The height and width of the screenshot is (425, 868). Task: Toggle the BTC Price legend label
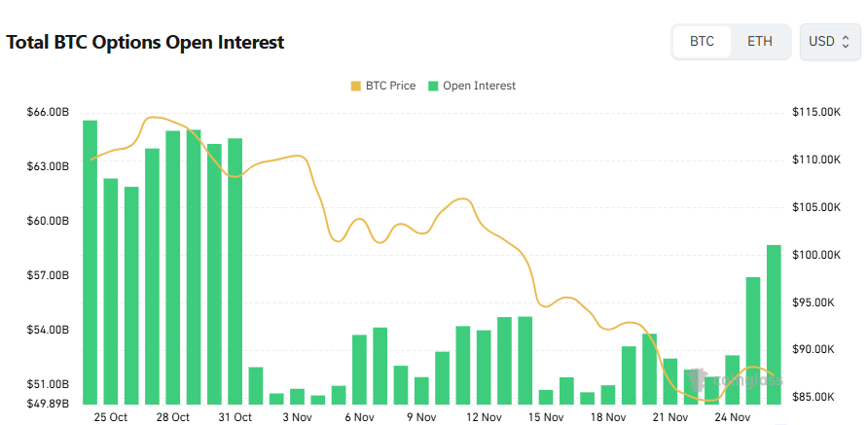click(390, 86)
